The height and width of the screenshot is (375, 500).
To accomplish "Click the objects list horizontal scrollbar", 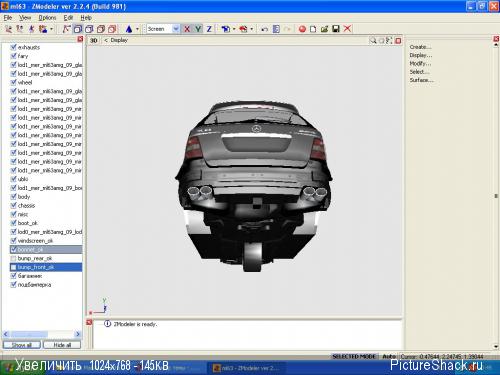I will [42, 334].
